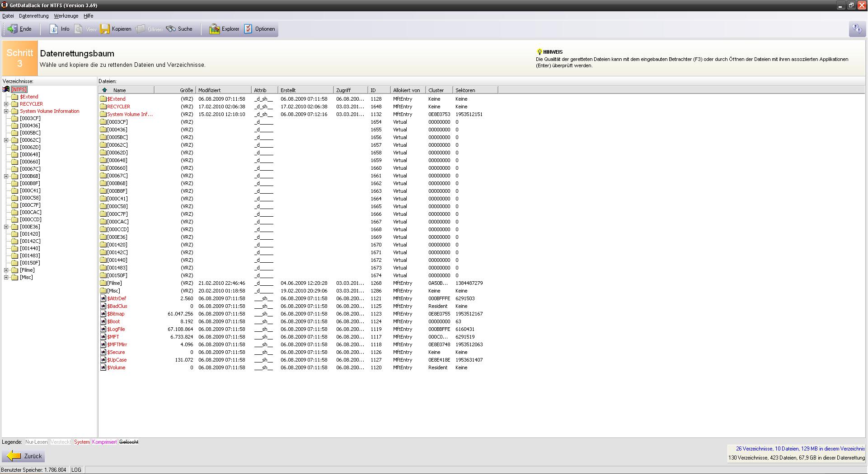Expand the [Misc] tree folder
This screenshot has height=474, width=868.
pyautogui.click(x=6, y=277)
